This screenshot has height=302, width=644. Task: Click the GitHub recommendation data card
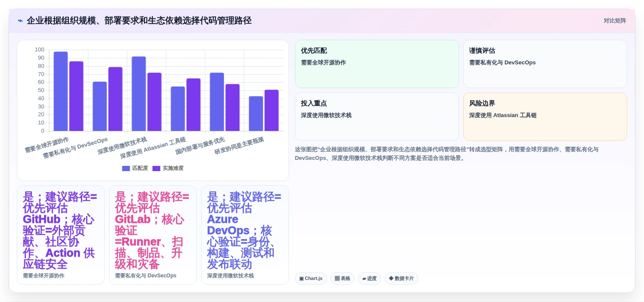tap(61, 235)
